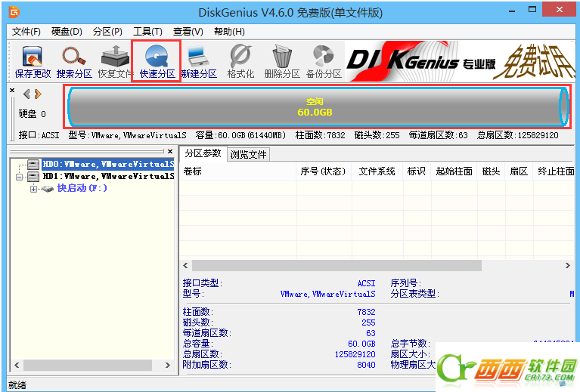Open the 查看(V) menu
580x392 pixels.
click(x=188, y=32)
